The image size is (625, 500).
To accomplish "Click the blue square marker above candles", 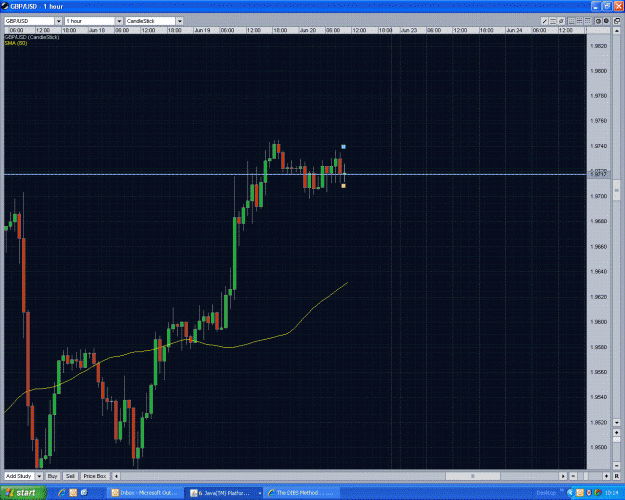I will pos(343,147).
